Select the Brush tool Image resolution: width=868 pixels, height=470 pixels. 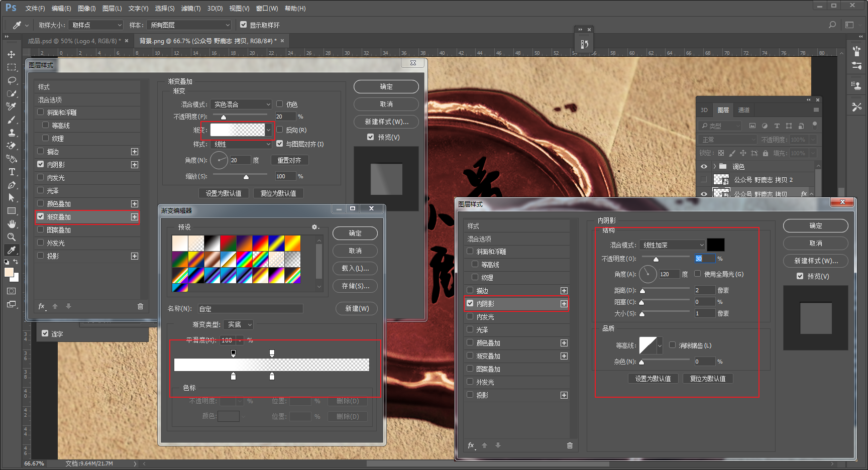click(12, 120)
